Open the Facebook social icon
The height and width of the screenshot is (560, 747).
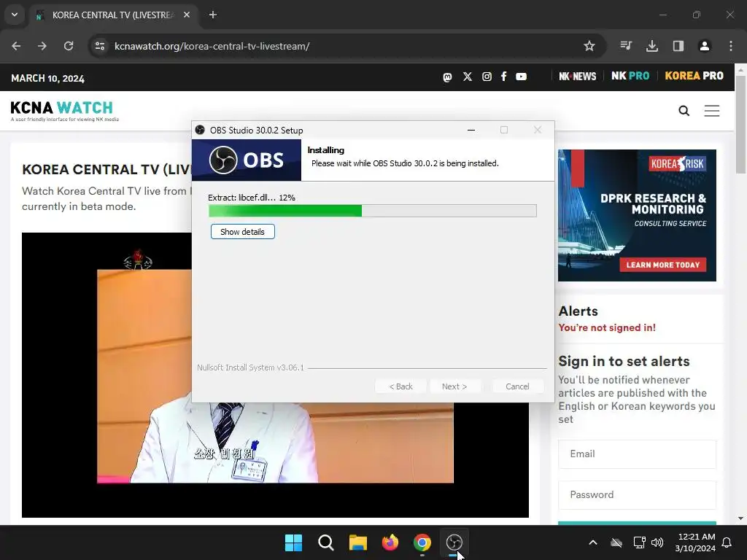click(x=503, y=77)
